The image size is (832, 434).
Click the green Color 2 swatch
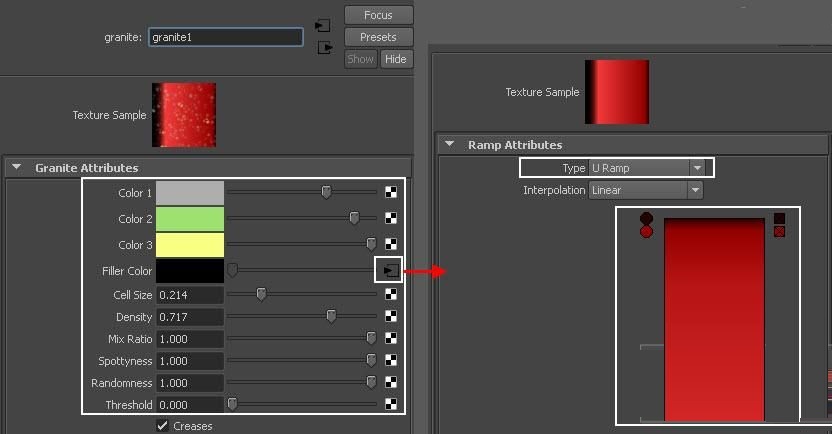coord(189,219)
